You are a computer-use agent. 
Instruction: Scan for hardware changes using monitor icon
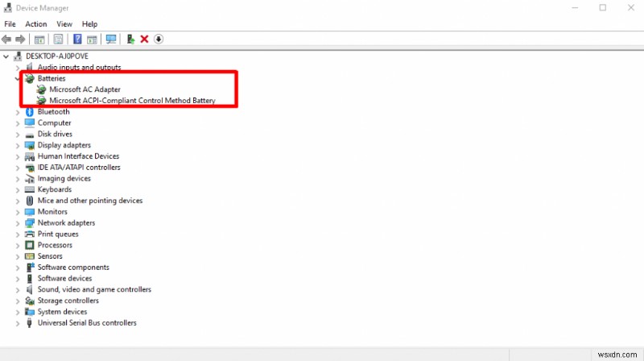[111, 39]
